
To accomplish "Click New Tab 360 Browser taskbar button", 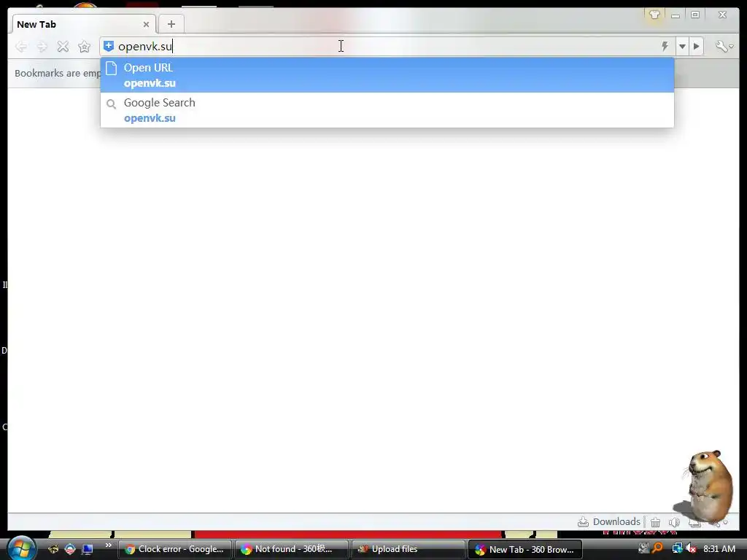I will pyautogui.click(x=525, y=549).
